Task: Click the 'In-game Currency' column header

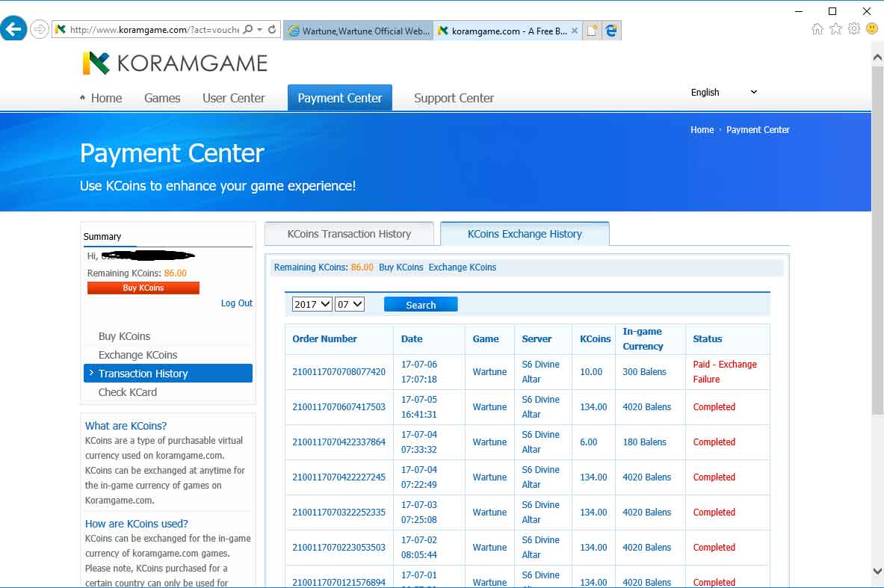Action: [x=643, y=338]
